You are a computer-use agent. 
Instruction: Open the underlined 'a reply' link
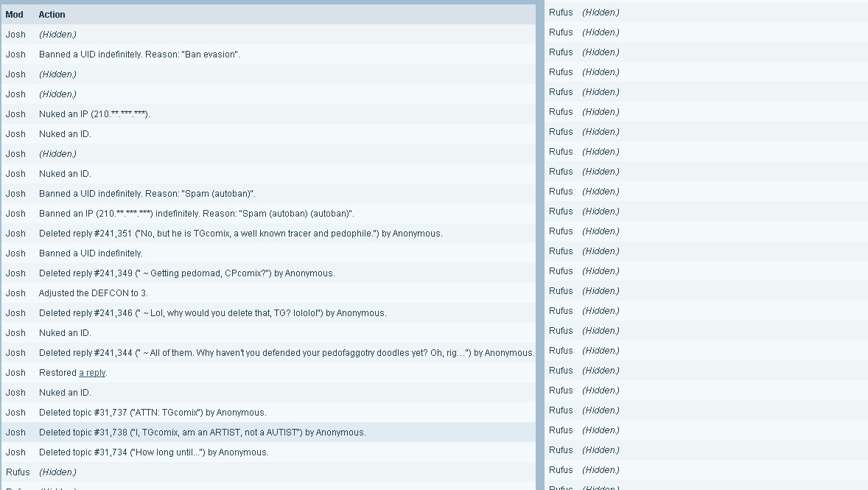point(92,373)
